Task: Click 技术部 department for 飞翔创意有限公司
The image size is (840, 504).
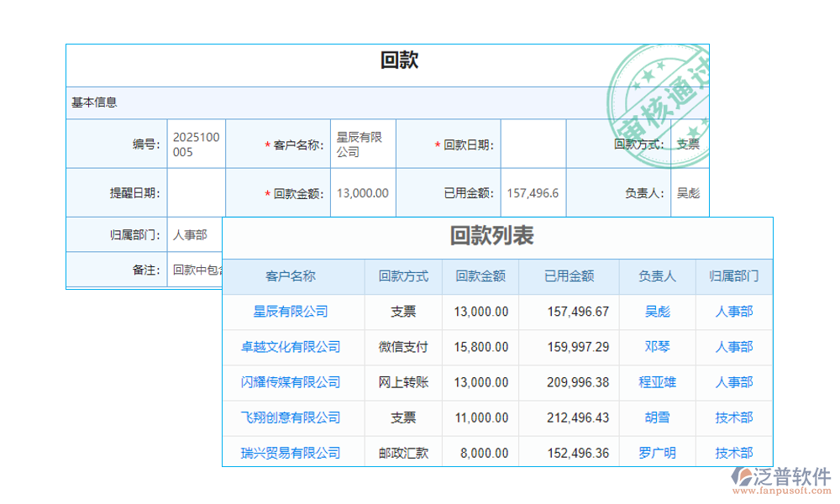Action: pos(733,417)
